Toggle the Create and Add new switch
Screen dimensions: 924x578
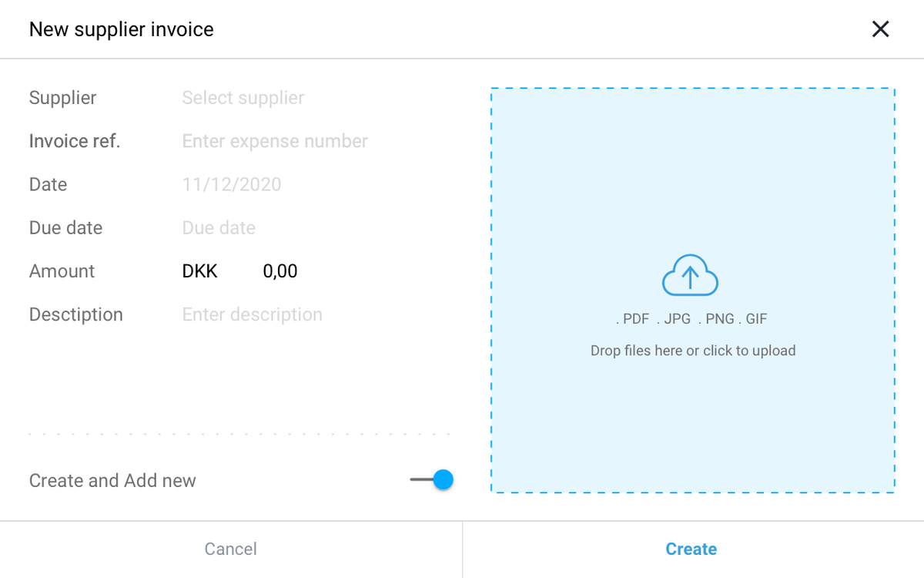pyautogui.click(x=432, y=480)
